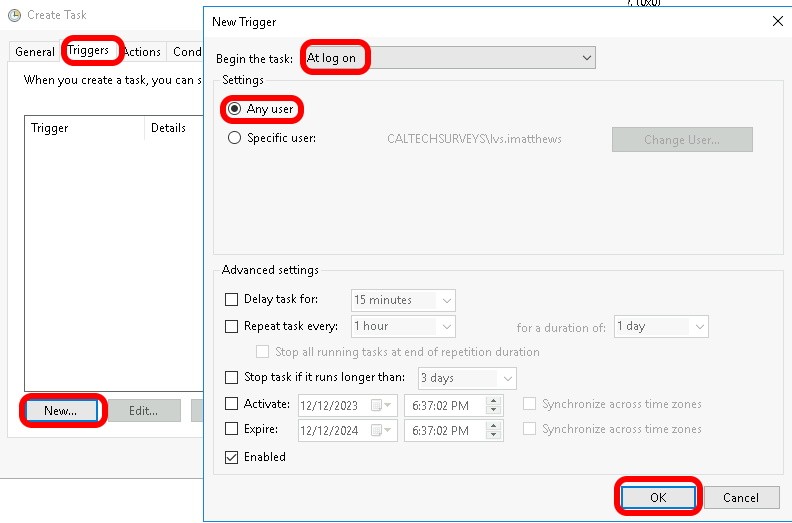Click the Create Task clock icon

(14, 15)
